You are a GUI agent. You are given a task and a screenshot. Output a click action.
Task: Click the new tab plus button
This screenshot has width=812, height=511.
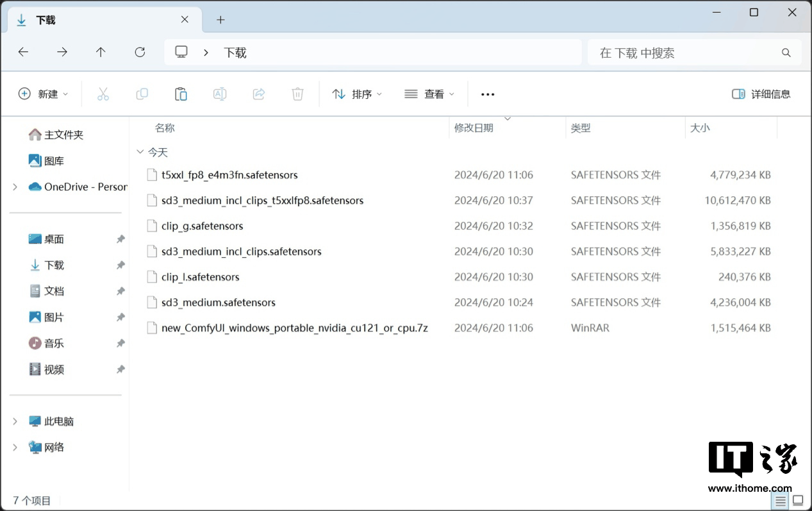[220, 20]
